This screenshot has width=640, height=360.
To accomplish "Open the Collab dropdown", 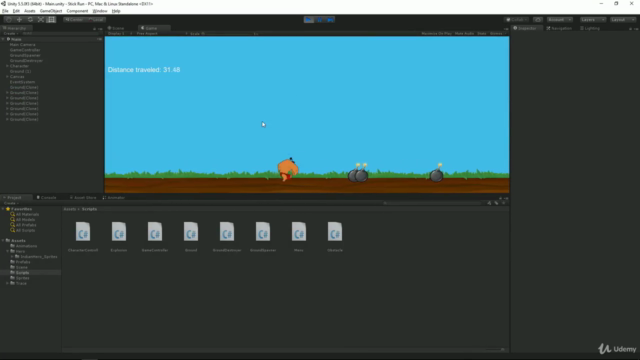I will [517, 20].
